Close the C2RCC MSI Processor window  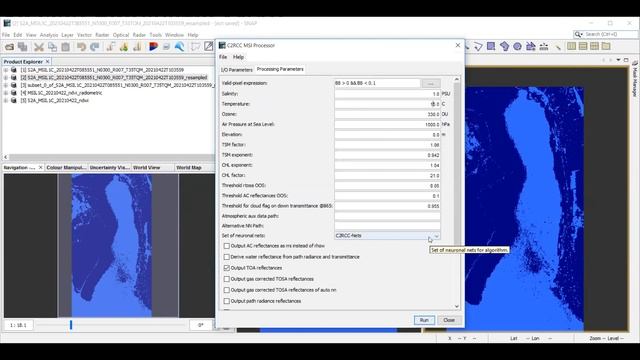458,45
